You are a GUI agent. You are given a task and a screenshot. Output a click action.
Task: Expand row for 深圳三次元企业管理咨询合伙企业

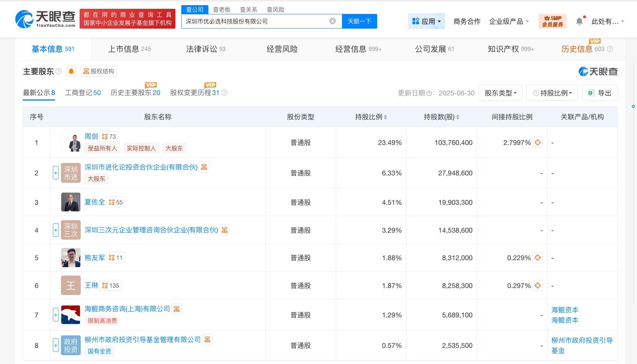[x=56, y=230]
